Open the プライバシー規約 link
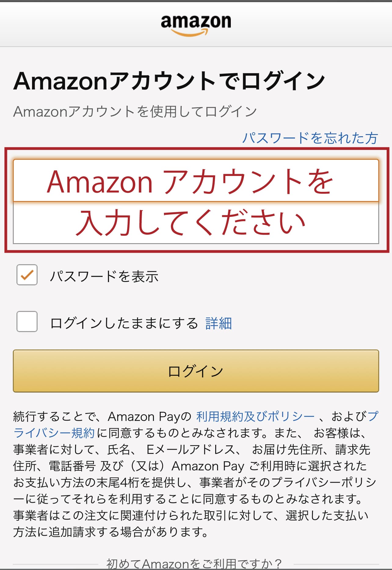Image resolution: width=392 pixels, height=570 pixels. (54, 433)
